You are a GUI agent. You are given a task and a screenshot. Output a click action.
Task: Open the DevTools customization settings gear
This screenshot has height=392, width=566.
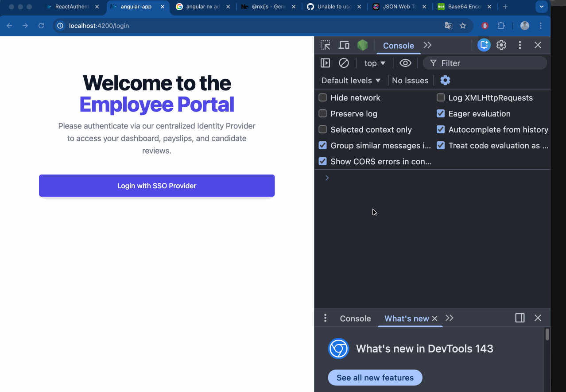coord(501,45)
